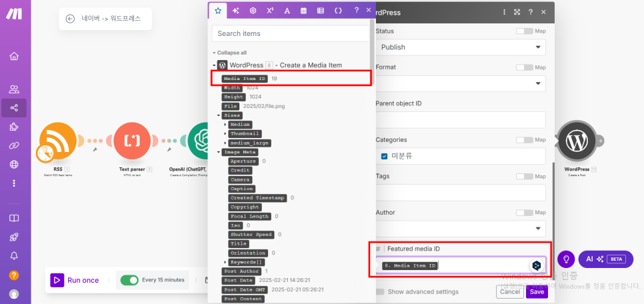Toggle the Map switch for Format
Viewport: 644px width, 304px height.
point(525,67)
